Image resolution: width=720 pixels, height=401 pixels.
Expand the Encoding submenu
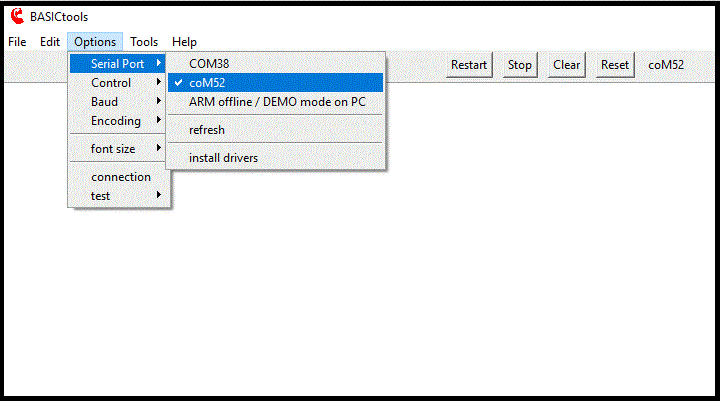coord(116,121)
